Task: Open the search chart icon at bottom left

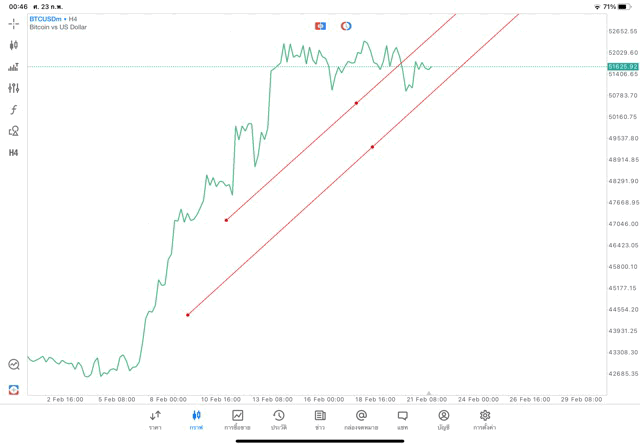Action: coord(14,365)
